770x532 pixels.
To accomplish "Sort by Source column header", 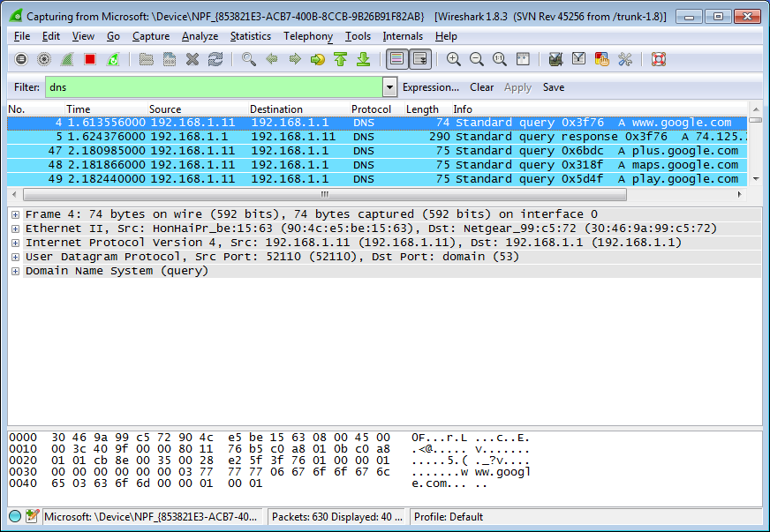I will (x=198, y=109).
